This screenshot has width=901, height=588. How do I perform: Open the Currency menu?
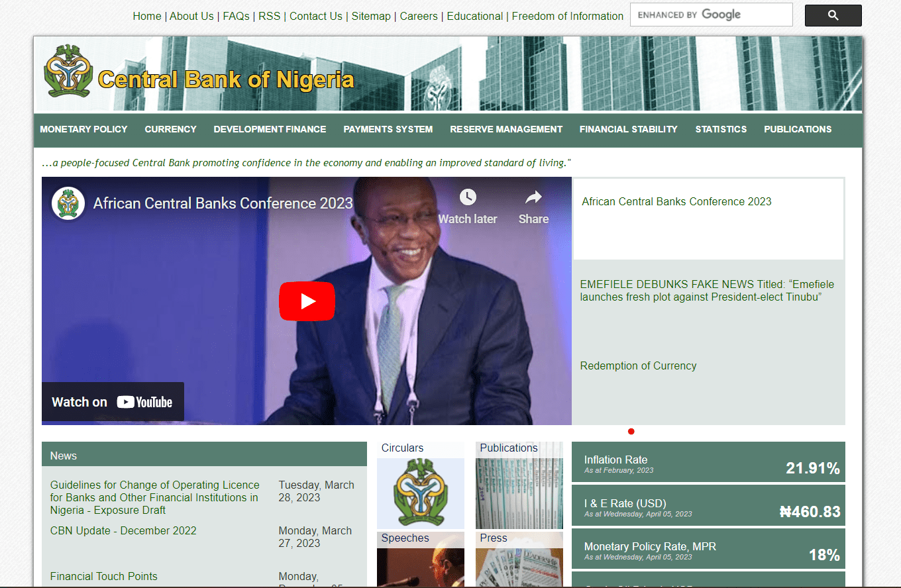click(x=171, y=129)
